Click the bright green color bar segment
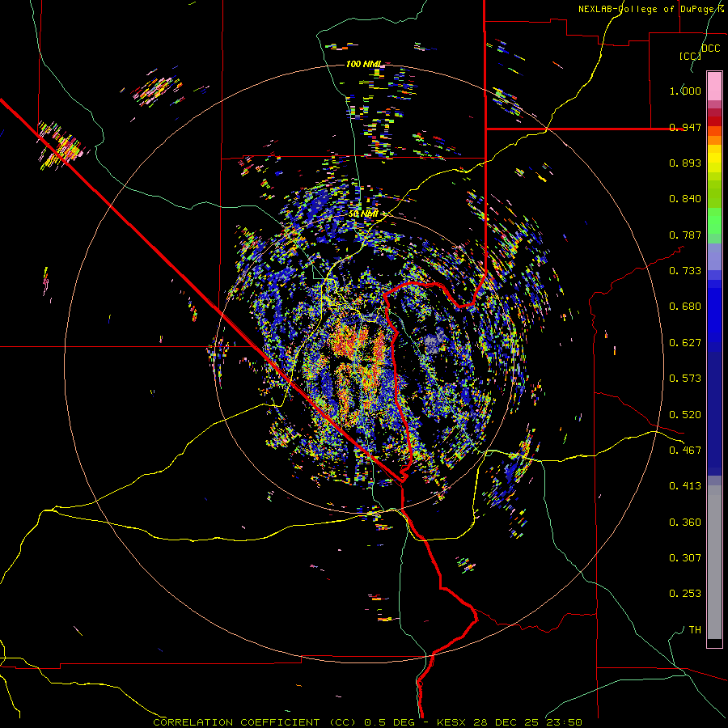The image size is (728, 728). point(714,221)
